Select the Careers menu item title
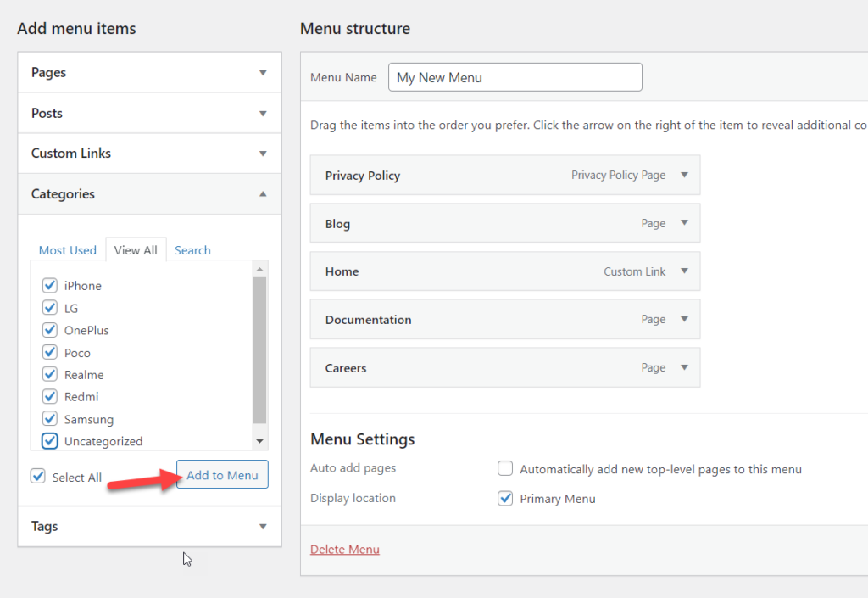The height and width of the screenshot is (598, 868). click(346, 367)
